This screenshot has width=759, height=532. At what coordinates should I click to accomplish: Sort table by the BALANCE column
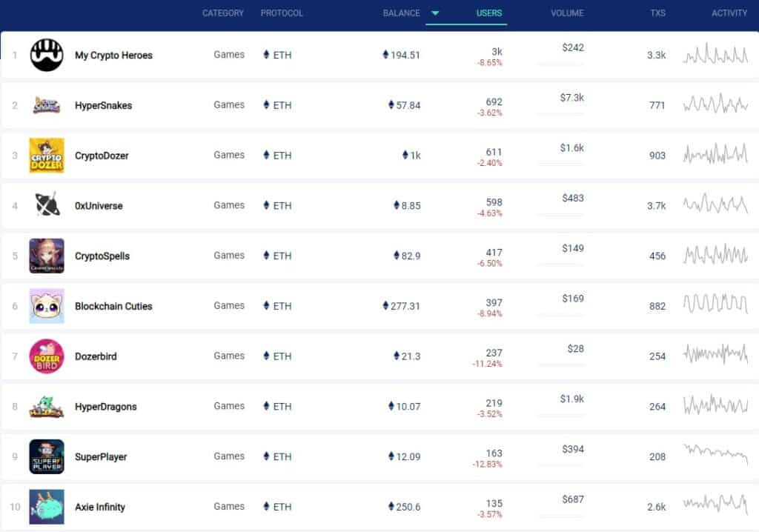click(x=401, y=13)
